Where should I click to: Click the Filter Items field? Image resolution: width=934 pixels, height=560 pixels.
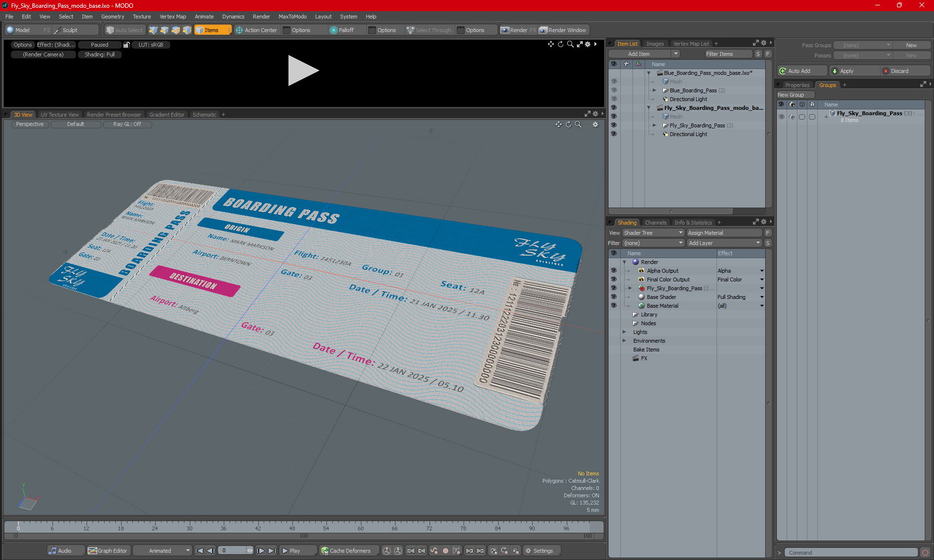click(x=728, y=54)
